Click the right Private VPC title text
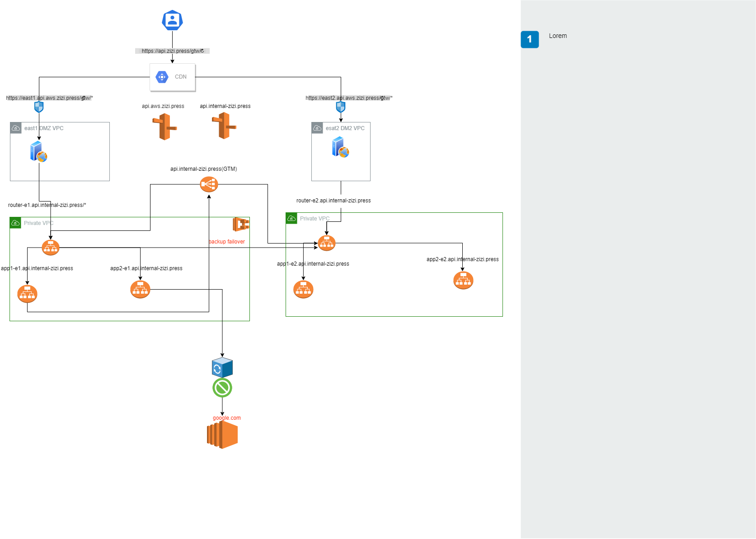The image size is (756, 539). coord(315,219)
